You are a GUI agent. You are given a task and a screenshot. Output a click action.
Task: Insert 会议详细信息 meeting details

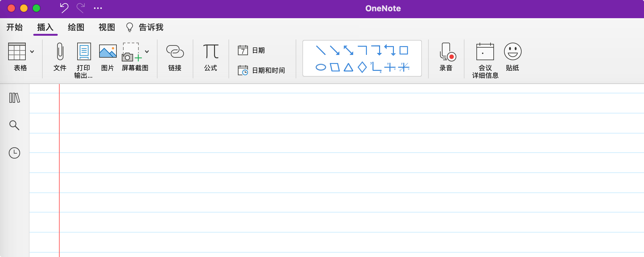coord(485,60)
